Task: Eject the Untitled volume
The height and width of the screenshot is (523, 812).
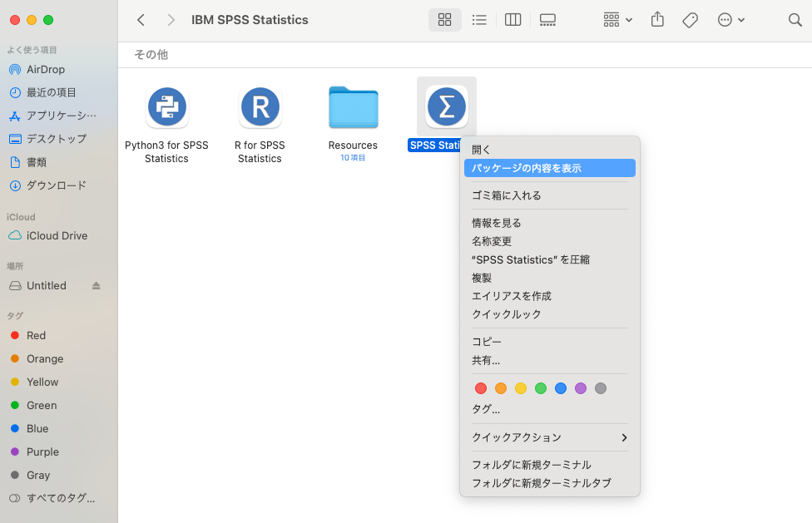Action: point(97,285)
